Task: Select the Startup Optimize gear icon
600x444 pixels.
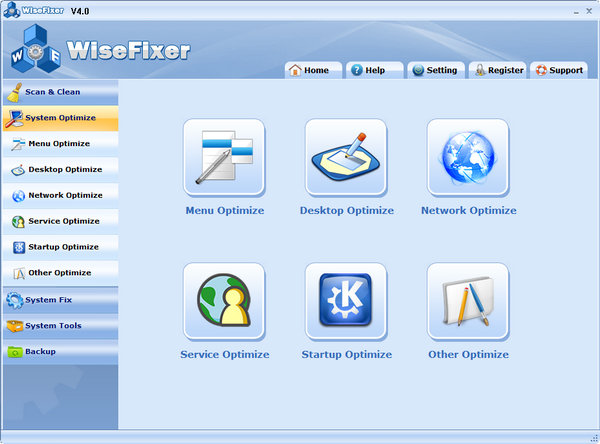Action: [x=346, y=301]
